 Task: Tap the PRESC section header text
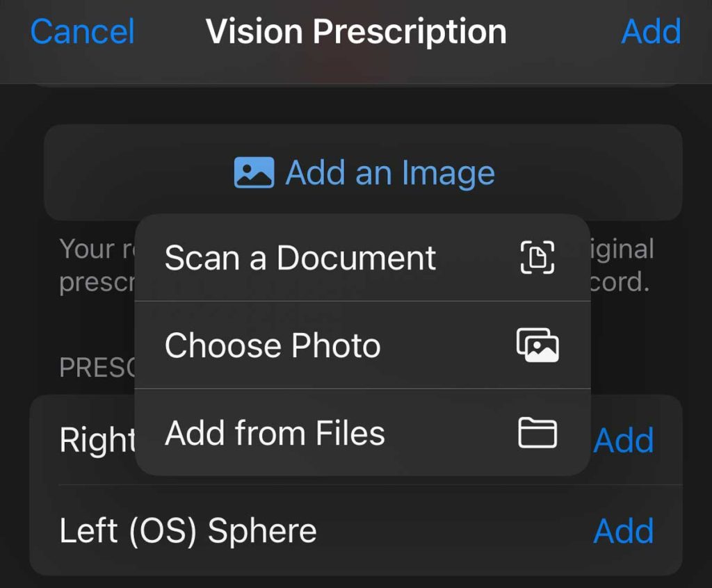[97, 368]
